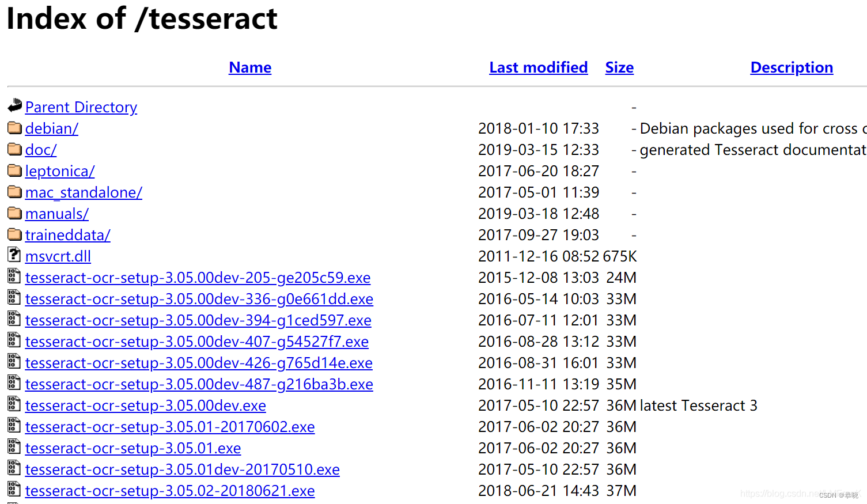Click the date 2011-12-16 08:52
867x504 pixels.
539,256
